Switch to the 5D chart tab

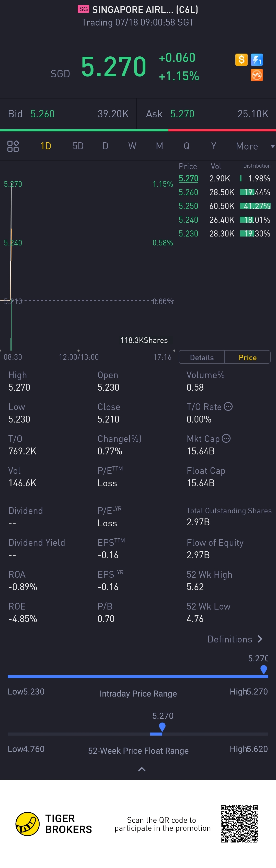point(78,146)
